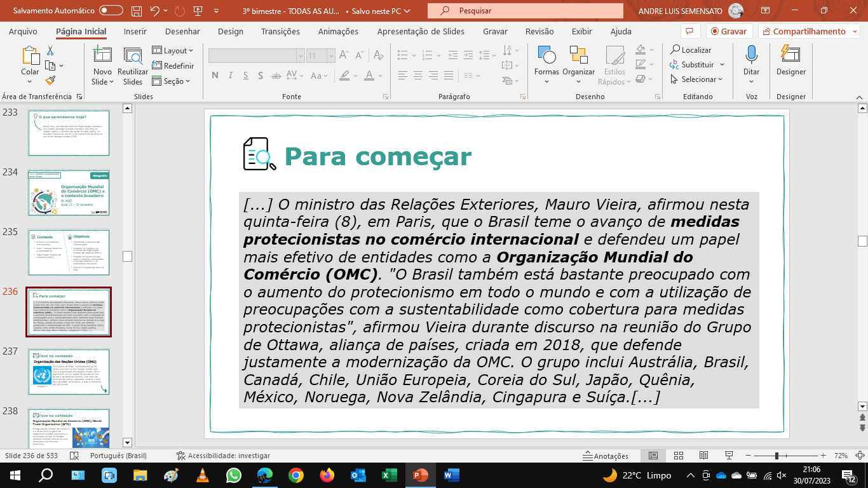The width and height of the screenshot is (868, 488).
Task: Expand the Substituir dropdown arrow
Action: [x=722, y=65]
